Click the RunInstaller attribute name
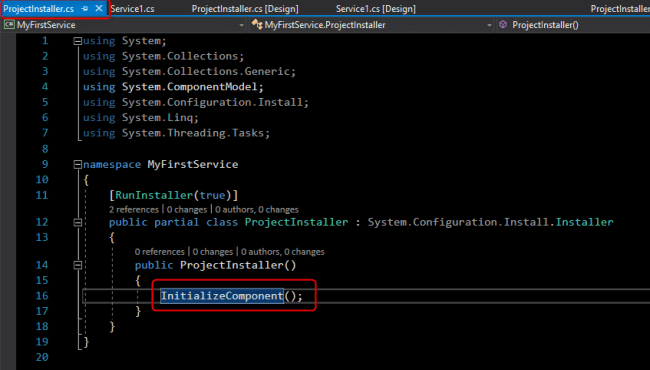650x370 pixels. [154, 195]
